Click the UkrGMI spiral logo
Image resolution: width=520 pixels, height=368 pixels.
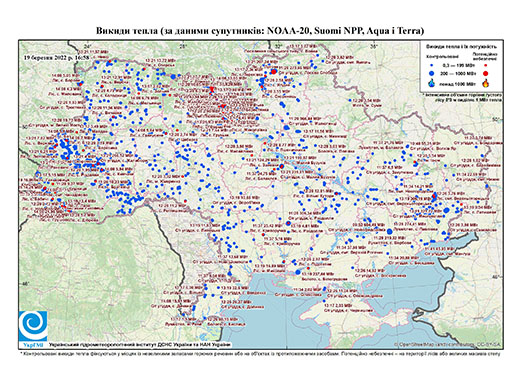(x=33, y=326)
